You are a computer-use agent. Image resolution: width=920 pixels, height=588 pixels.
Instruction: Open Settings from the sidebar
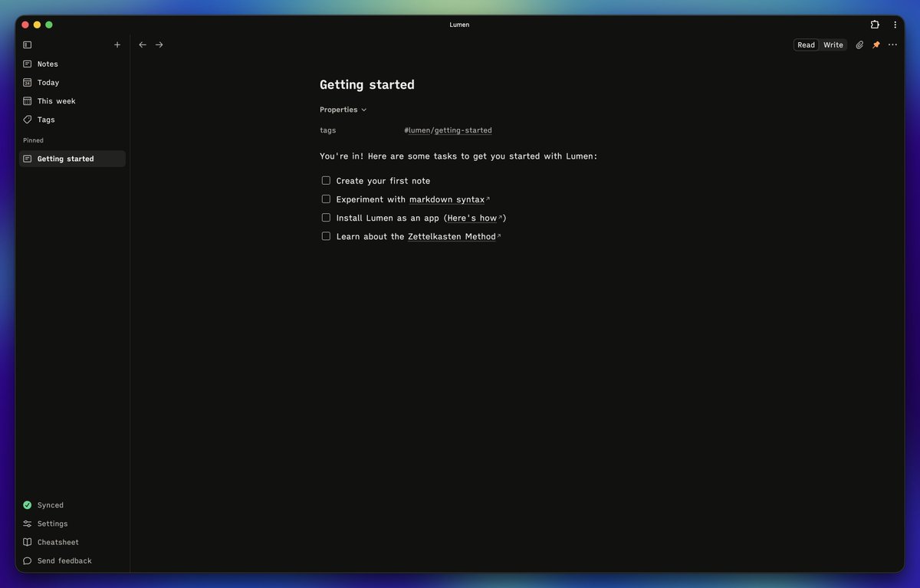coord(72,524)
